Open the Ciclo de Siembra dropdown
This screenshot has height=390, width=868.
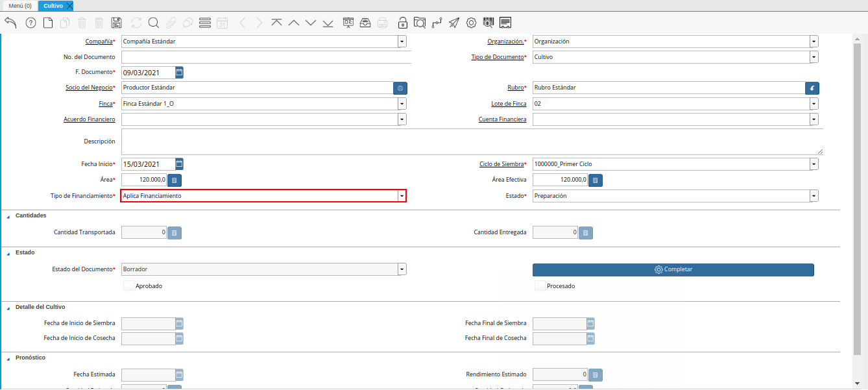pos(814,164)
